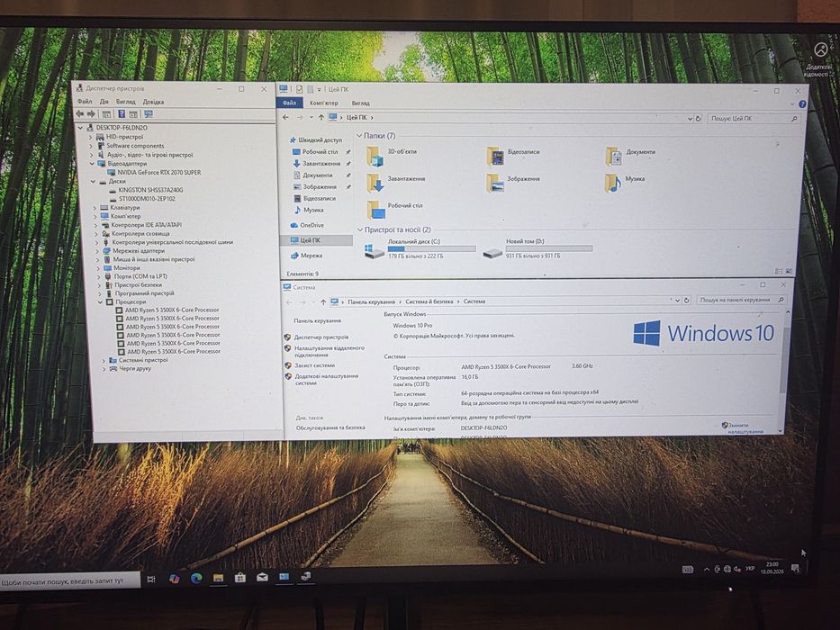
Task: Click Пошук: Цей ПК search field
Action: (754, 119)
